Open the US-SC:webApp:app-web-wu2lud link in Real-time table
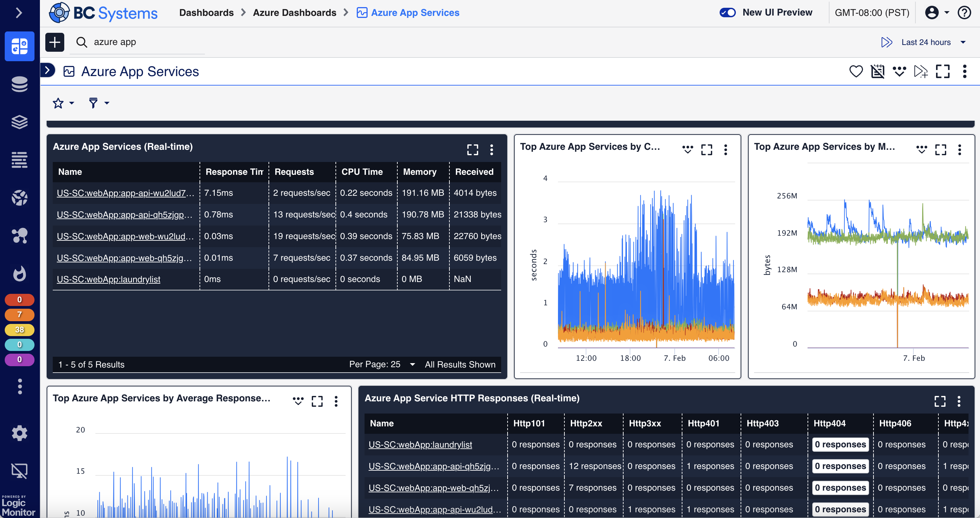The height and width of the screenshot is (518, 980). (125, 236)
